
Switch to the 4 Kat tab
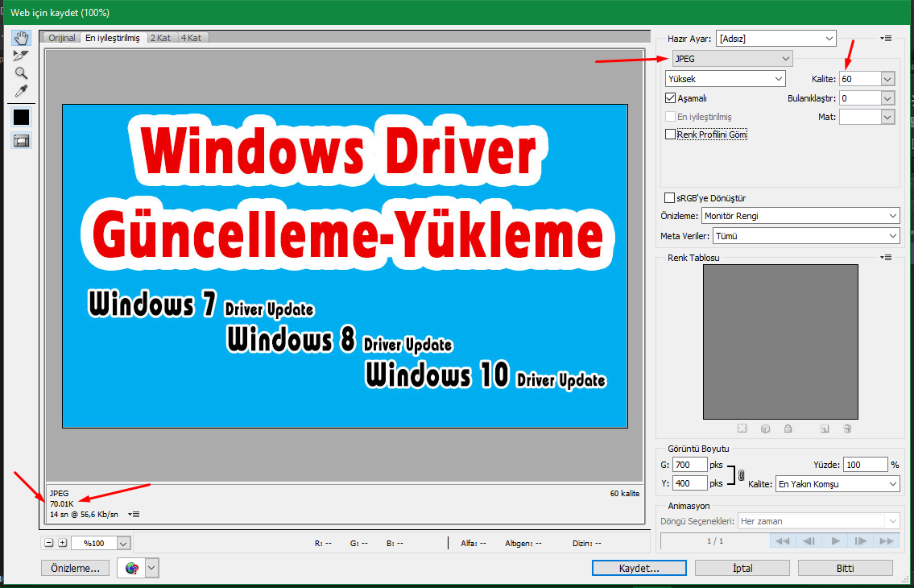point(191,38)
